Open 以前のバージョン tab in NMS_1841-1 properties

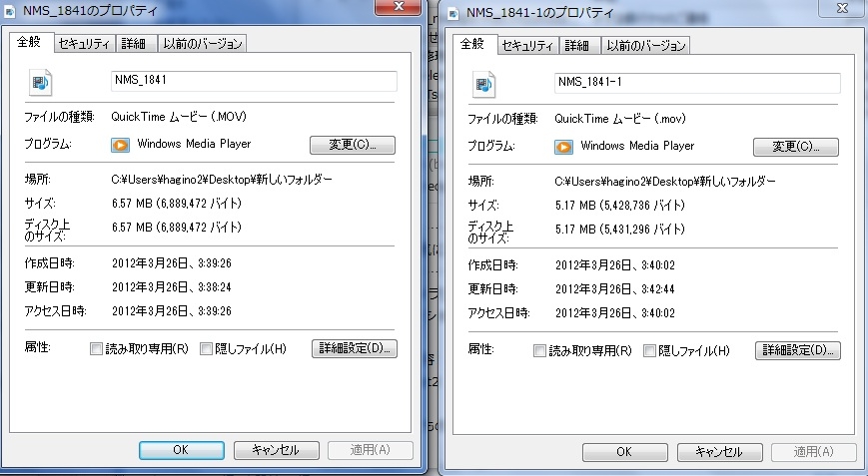[x=645, y=46]
